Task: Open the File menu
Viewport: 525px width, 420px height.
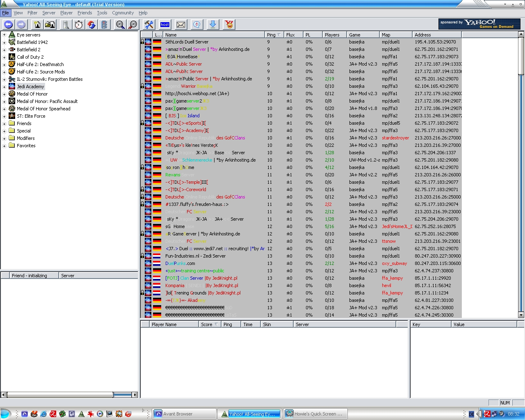Action: (x=5, y=13)
